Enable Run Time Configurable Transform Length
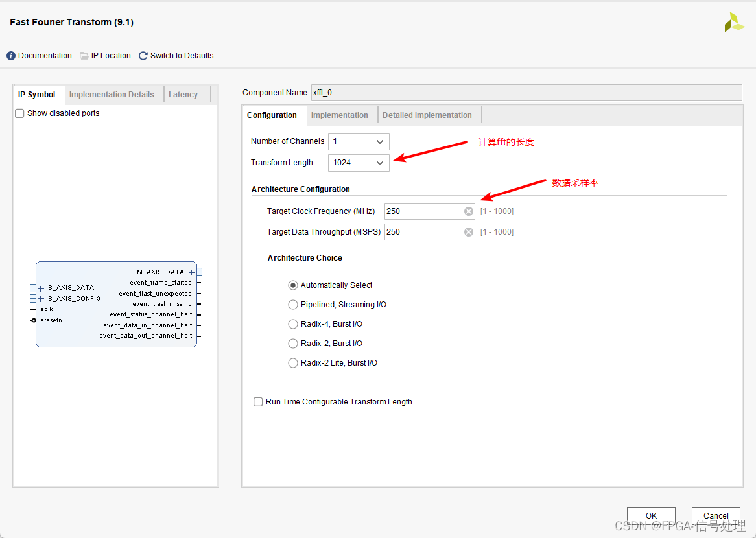The height and width of the screenshot is (538, 756). (259, 402)
